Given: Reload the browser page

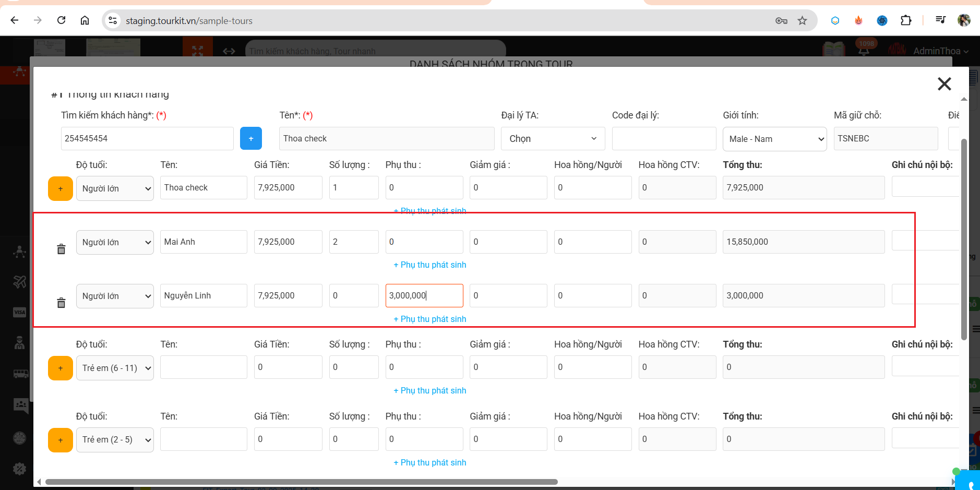Looking at the screenshot, I should point(61,20).
